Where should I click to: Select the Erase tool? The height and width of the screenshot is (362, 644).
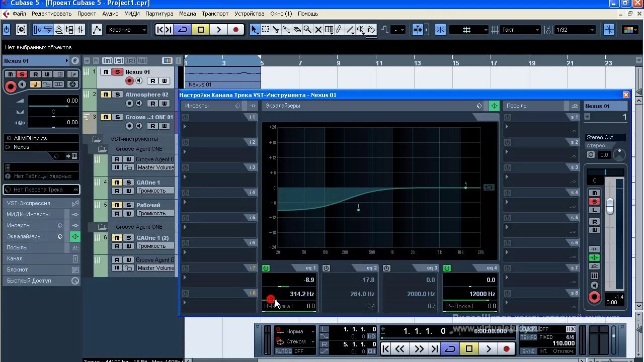[297, 30]
